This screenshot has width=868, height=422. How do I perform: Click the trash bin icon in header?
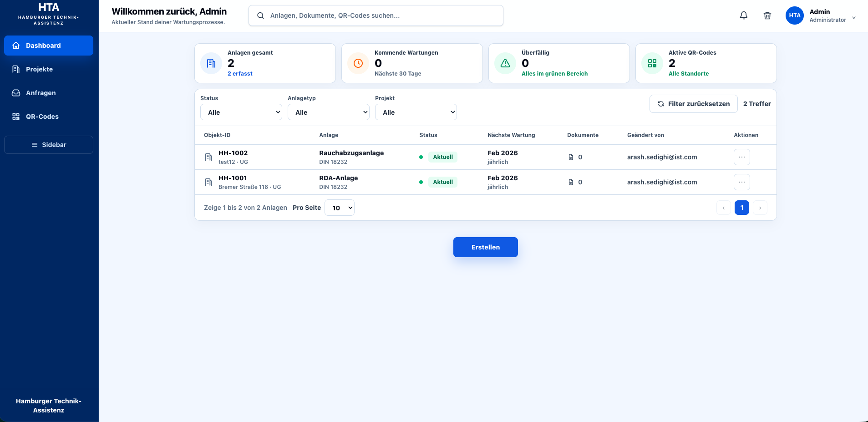click(767, 15)
